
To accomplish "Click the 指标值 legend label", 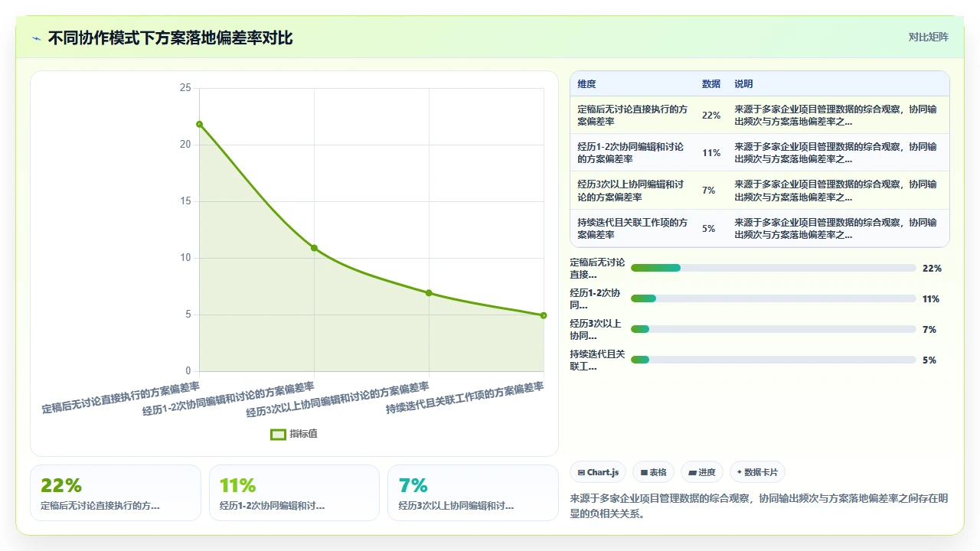I will pyautogui.click(x=303, y=434).
